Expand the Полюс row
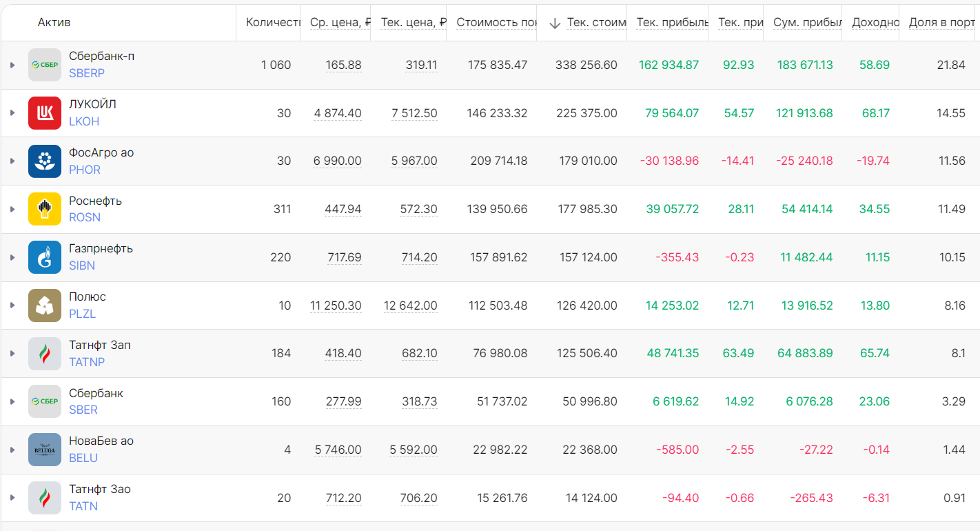Viewport: 980px width, 531px height. pos(12,305)
